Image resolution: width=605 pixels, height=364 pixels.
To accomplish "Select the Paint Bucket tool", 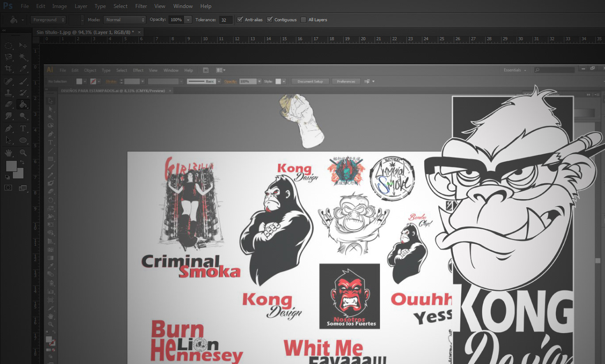I will point(23,104).
